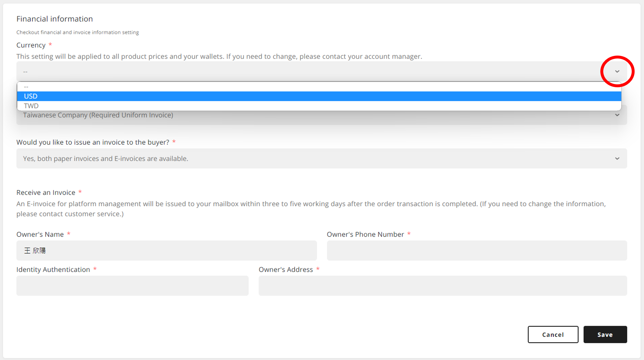Click chevron on Taiwanese Company dropdown

pyautogui.click(x=617, y=115)
